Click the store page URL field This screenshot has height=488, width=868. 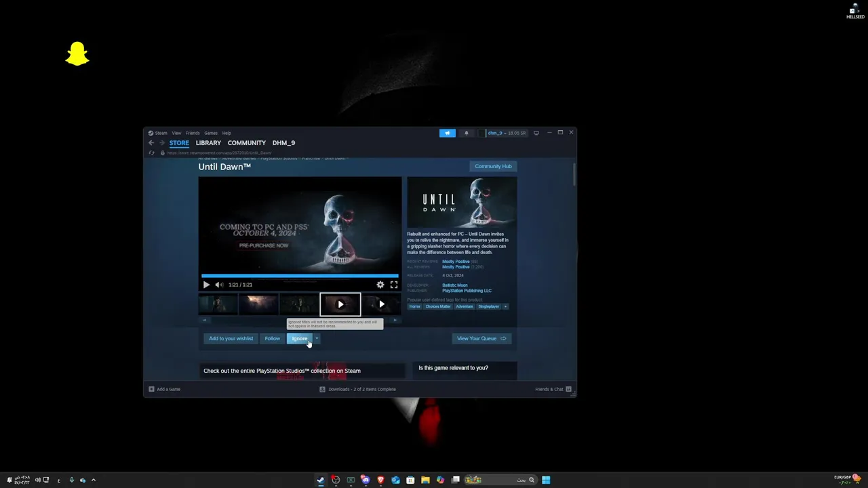(x=219, y=152)
